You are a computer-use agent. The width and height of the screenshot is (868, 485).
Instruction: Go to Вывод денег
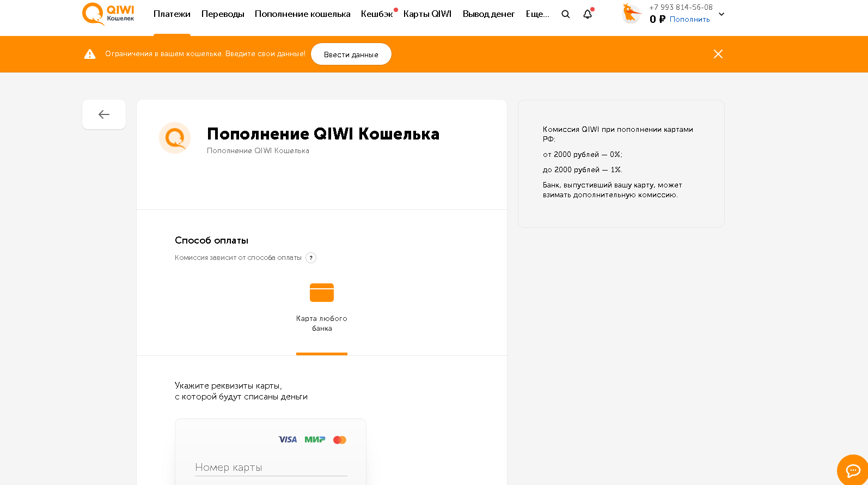488,14
